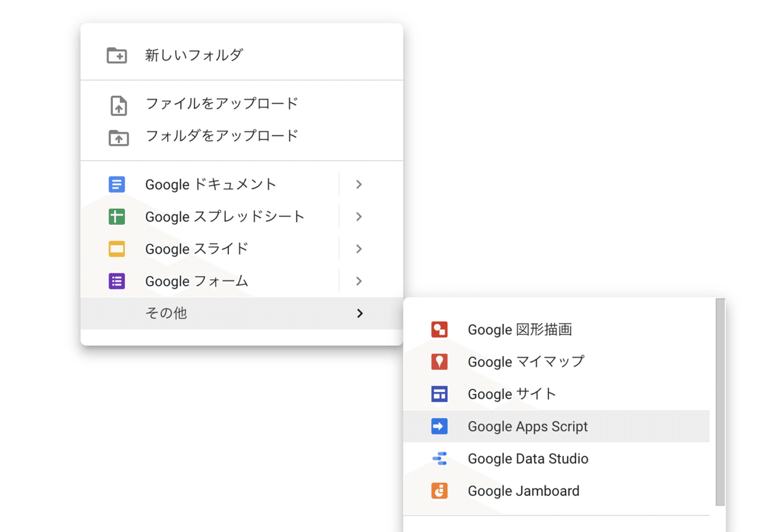This screenshot has width=757, height=532.
Task: Select ファイルをアップロード option
Action: point(221,103)
